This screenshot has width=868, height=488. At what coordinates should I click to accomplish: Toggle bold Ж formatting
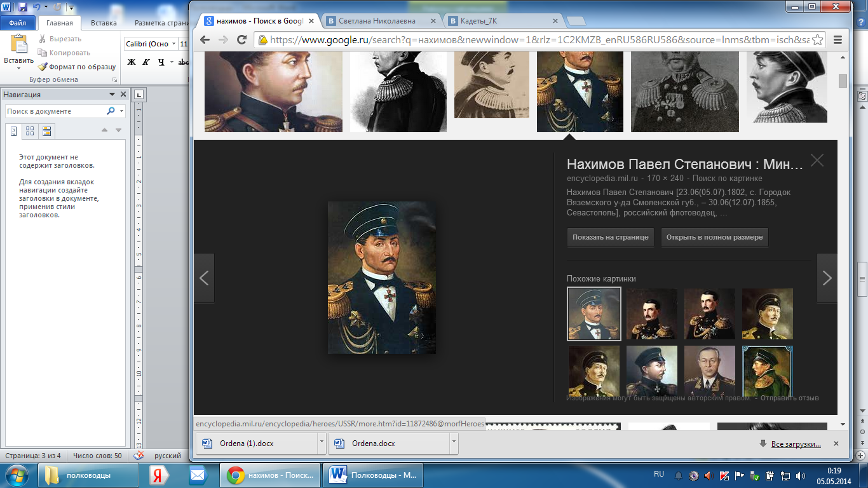click(x=132, y=62)
